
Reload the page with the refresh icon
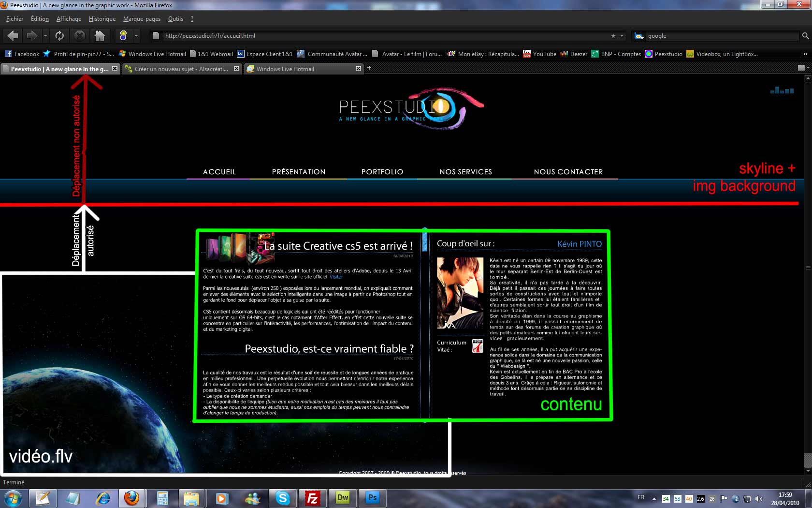pyautogui.click(x=59, y=36)
